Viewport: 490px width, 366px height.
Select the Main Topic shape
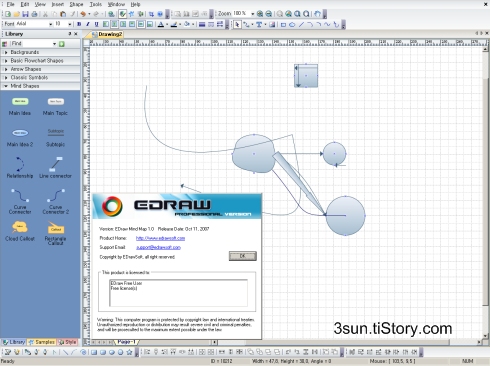click(x=55, y=106)
